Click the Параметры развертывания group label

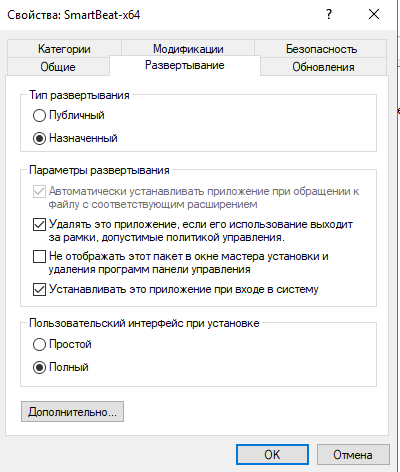pyautogui.click(x=99, y=170)
